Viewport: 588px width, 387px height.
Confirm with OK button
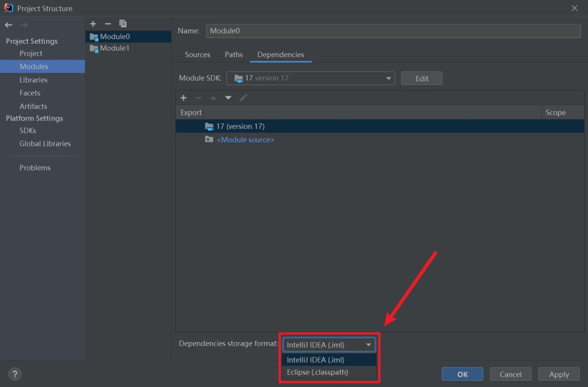pyautogui.click(x=462, y=374)
